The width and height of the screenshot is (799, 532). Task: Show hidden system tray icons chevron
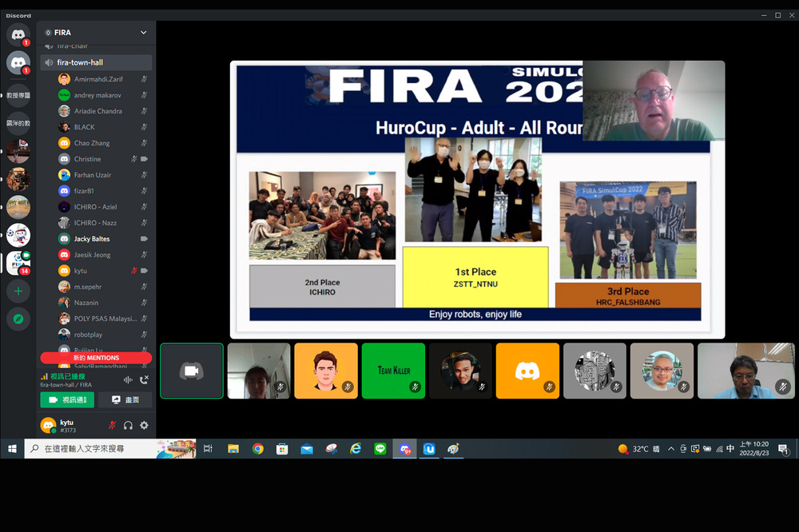pos(671,449)
